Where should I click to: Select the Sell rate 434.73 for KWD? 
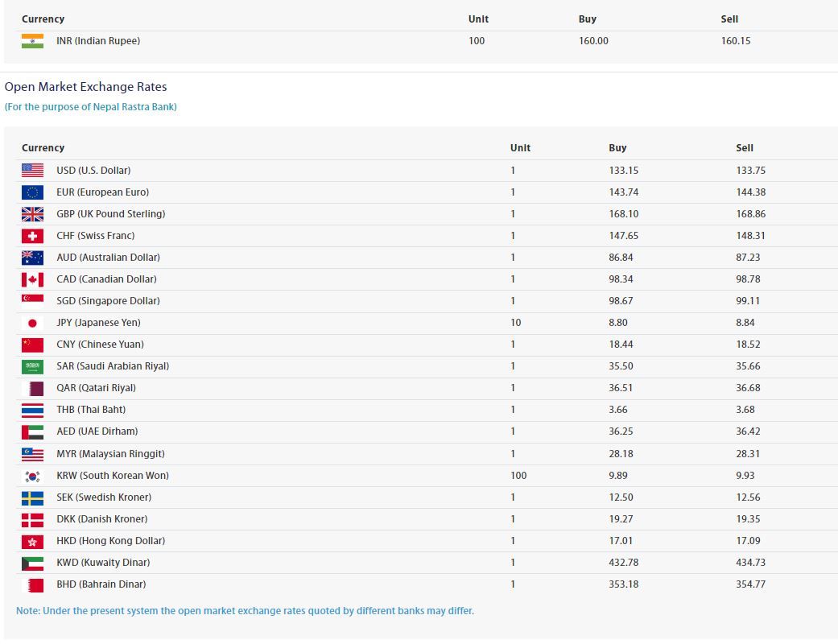[750, 563]
